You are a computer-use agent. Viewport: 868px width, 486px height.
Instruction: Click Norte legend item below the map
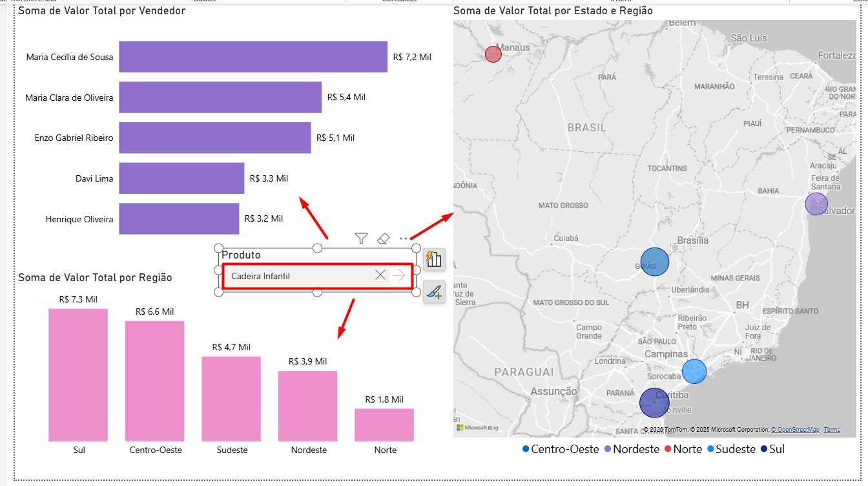pyautogui.click(x=683, y=449)
